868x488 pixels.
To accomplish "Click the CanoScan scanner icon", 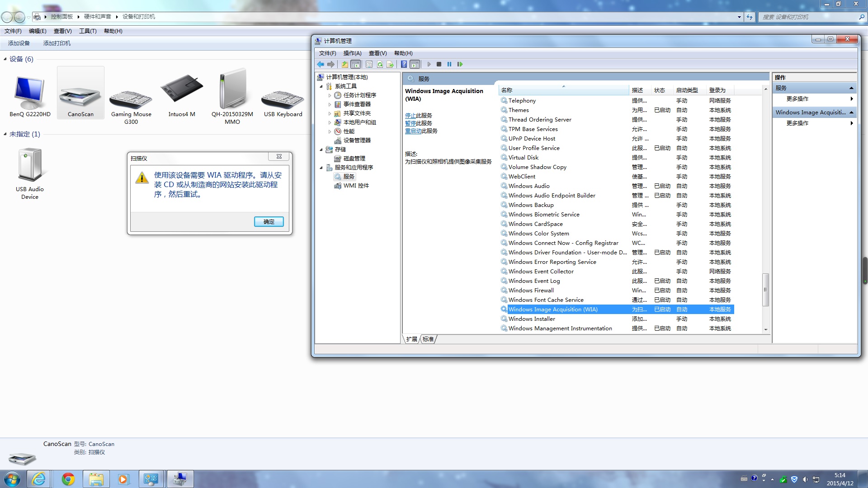I will pyautogui.click(x=80, y=92).
